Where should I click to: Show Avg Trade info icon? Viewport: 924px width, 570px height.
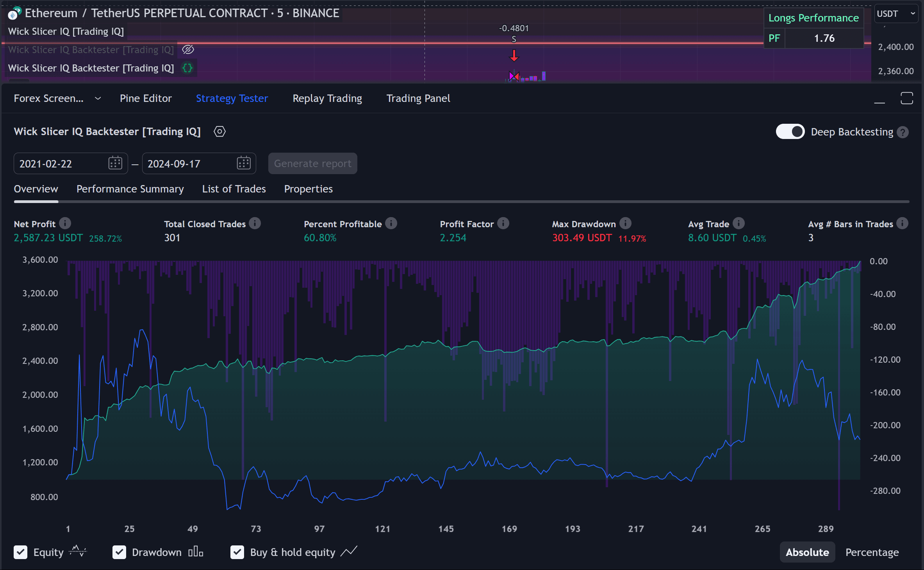(738, 223)
